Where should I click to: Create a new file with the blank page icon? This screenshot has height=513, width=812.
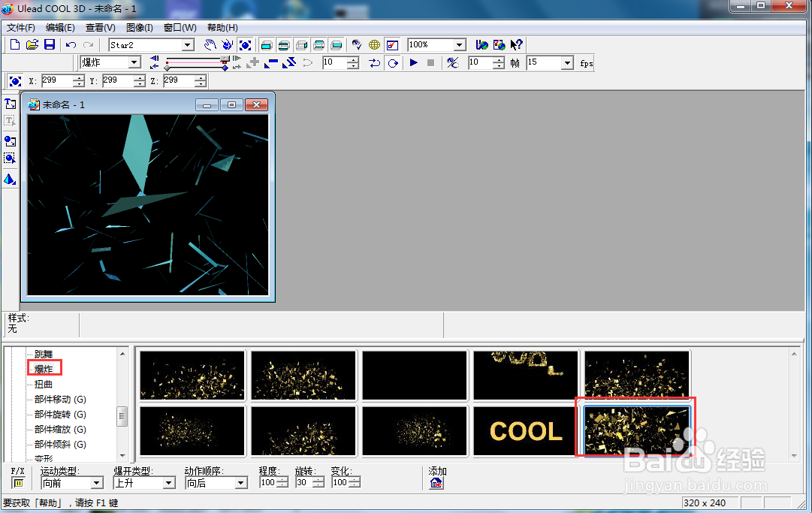click(15, 45)
